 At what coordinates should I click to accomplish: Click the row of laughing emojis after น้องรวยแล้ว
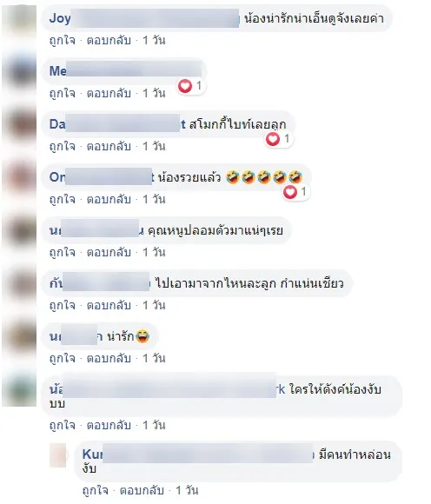264,177
